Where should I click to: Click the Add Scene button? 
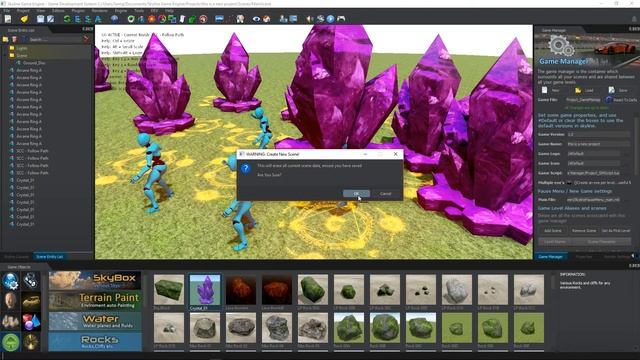(553, 231)
